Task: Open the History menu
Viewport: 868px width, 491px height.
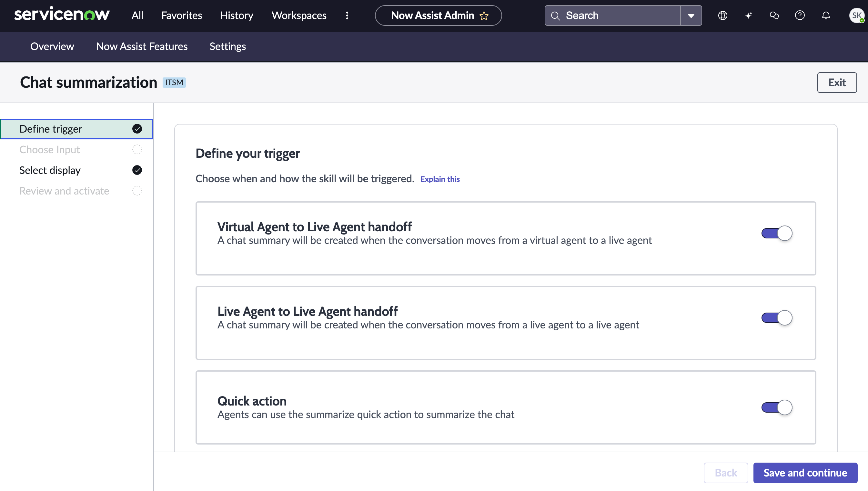Action: (x=237, y=15)
